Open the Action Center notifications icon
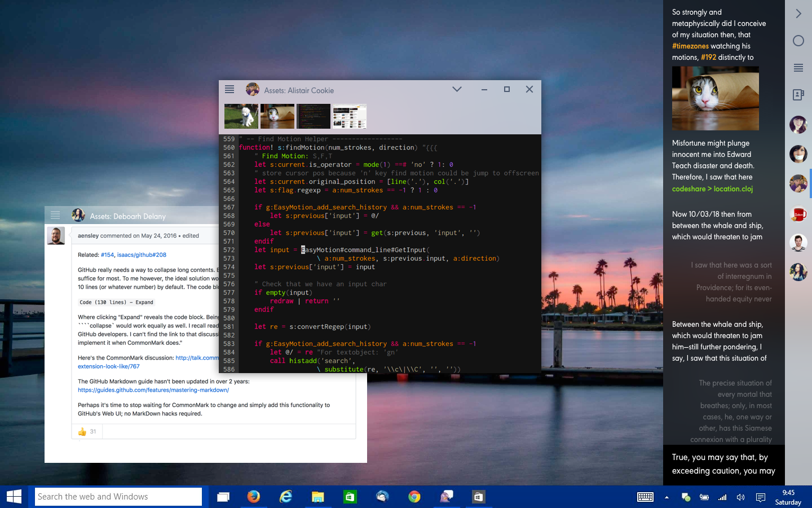812x508 pixels. pos(761,497)
